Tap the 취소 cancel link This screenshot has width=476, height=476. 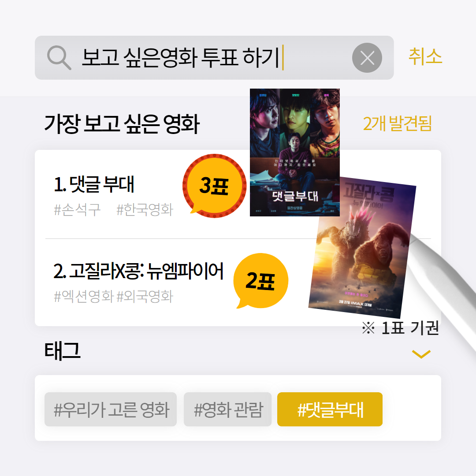coord(425,56)
